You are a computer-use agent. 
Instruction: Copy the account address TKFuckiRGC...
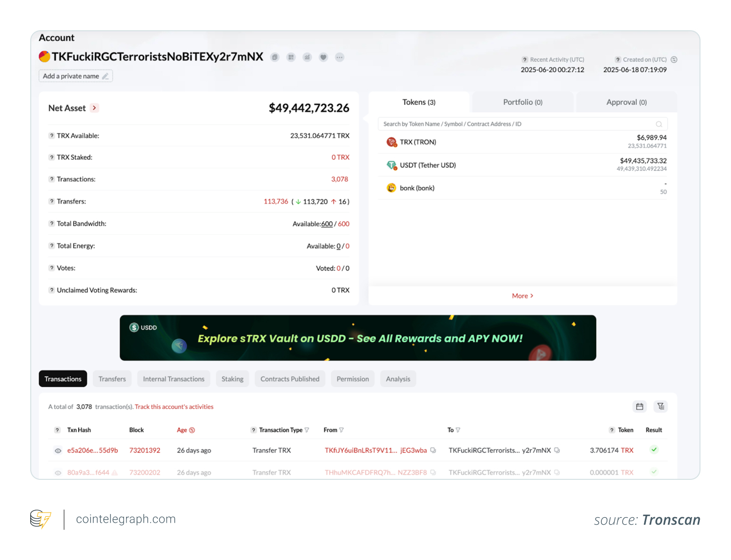275,57
